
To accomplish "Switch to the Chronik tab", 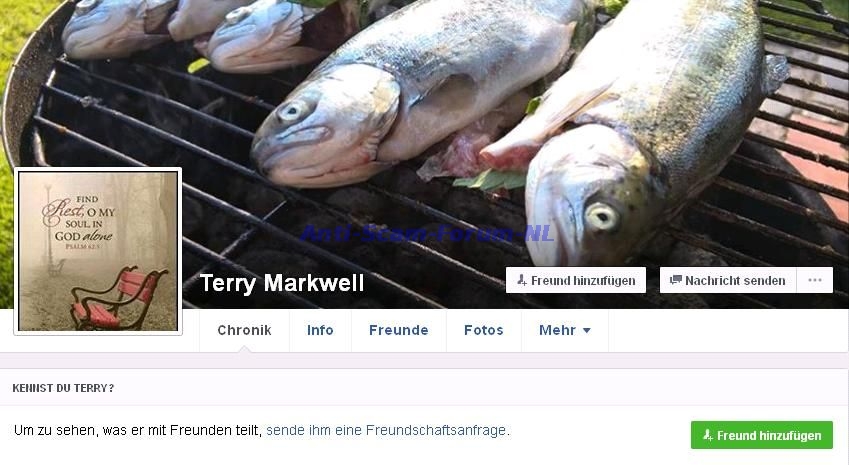I will pyautogui.click(x=244, y=330).
